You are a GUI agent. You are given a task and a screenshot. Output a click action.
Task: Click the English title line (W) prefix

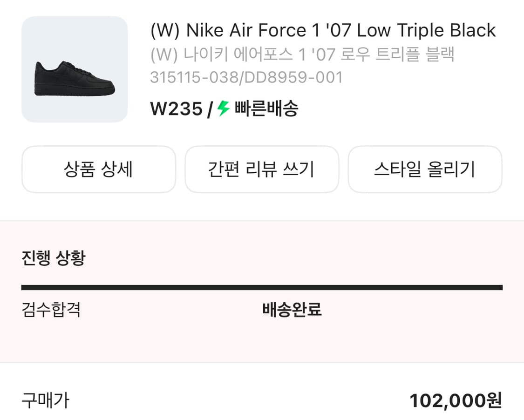click(x=164, y=30)
